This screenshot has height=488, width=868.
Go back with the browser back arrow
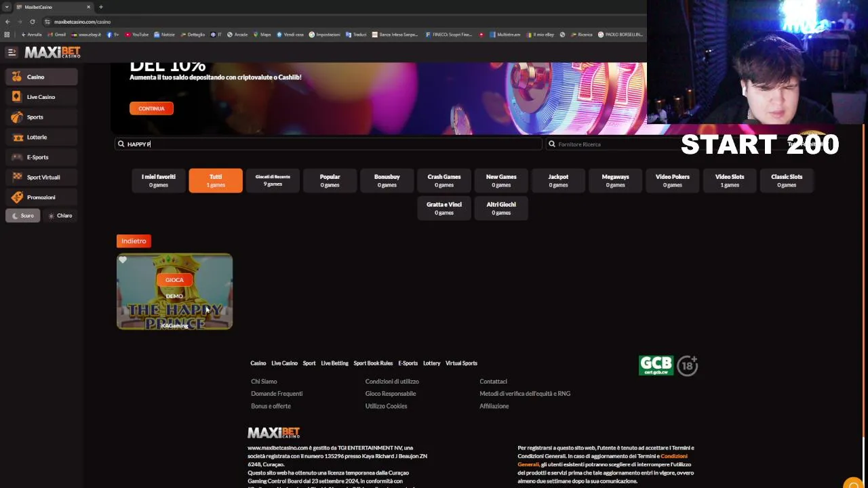(7, 22)
